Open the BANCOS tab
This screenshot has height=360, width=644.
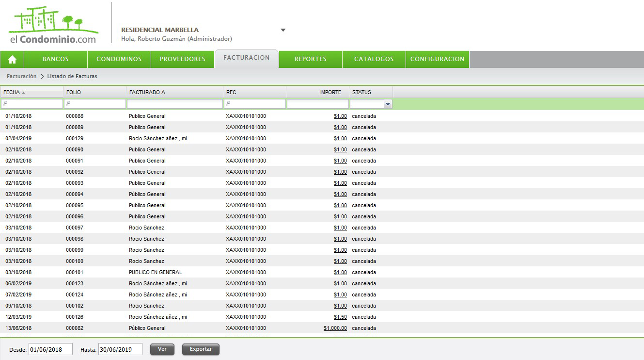pos(56,59)
